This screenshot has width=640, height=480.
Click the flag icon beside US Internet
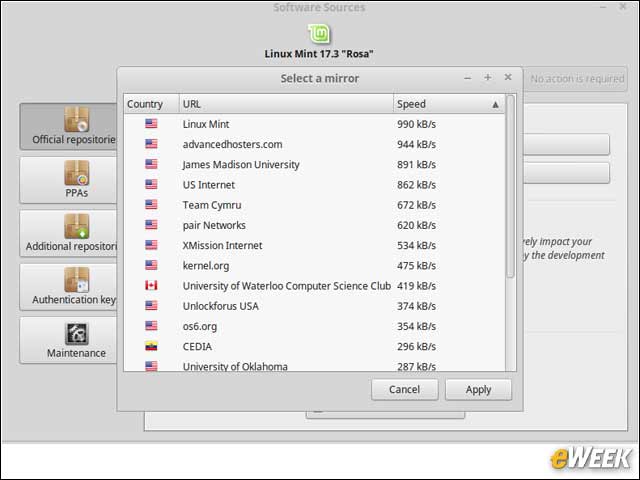(x=151, y=184)
